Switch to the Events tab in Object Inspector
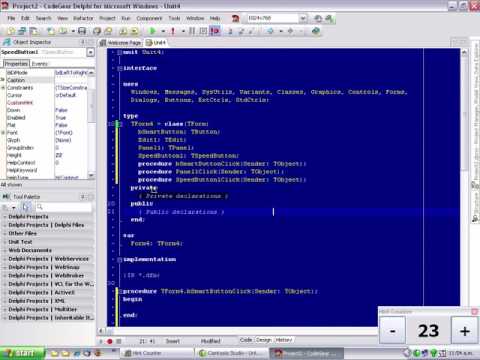480x360 pixels. (x=40, y=64)
